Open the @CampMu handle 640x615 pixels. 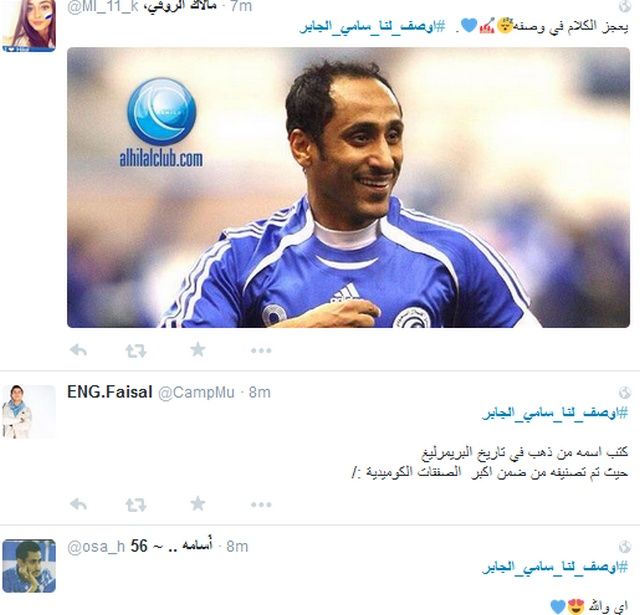[196, 393]
